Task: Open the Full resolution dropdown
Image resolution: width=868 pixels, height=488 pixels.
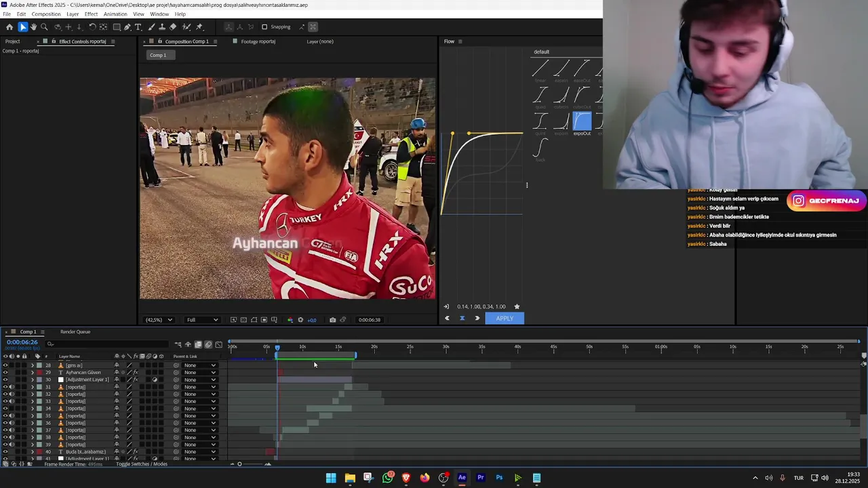Action: (202, 320)
